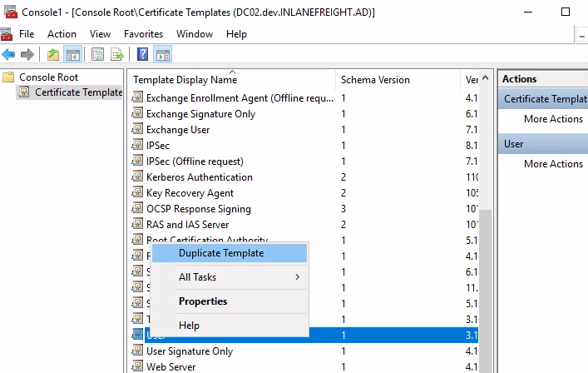The height and width of the screenshot is (373, 588).
Task: Click More Actions under Certificate Templates
Action: 553,119
